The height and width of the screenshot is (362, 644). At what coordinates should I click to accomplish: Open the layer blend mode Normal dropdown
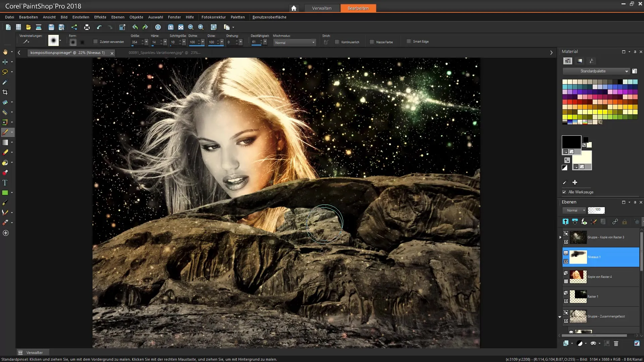point(574,210)
